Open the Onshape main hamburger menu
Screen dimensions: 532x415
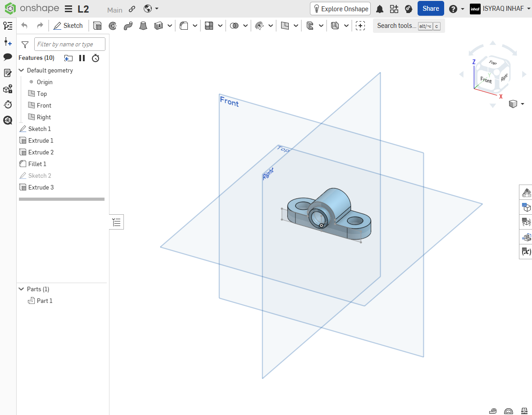pos(68,9)
